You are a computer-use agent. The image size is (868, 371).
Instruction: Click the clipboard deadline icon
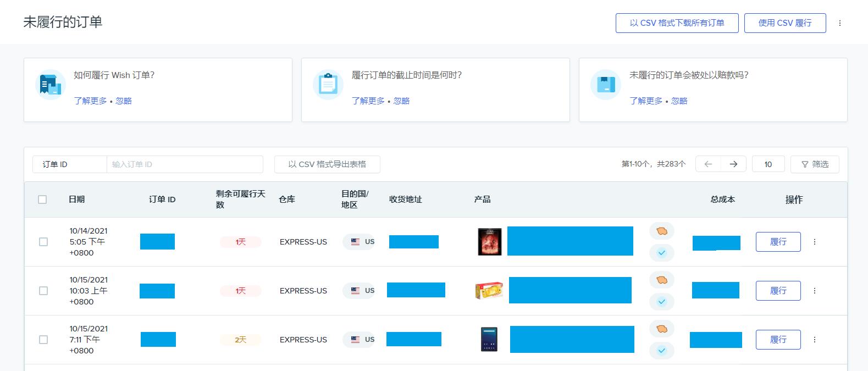coord(328,85)
